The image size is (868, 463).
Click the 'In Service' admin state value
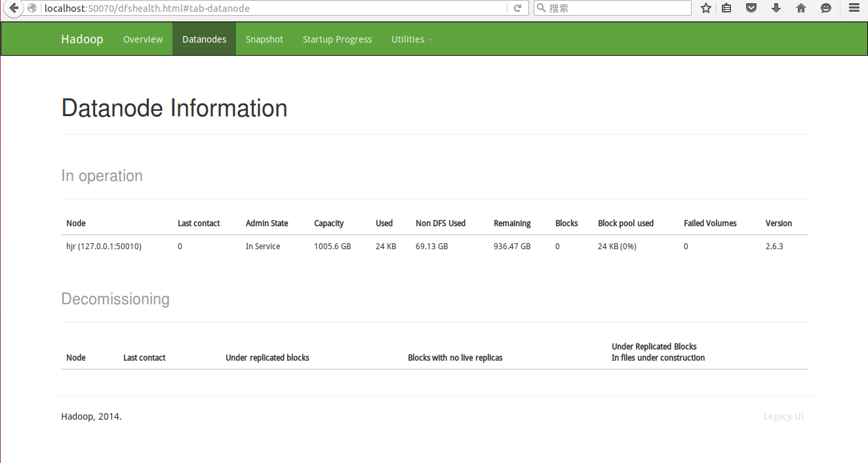tap(263, 247)
